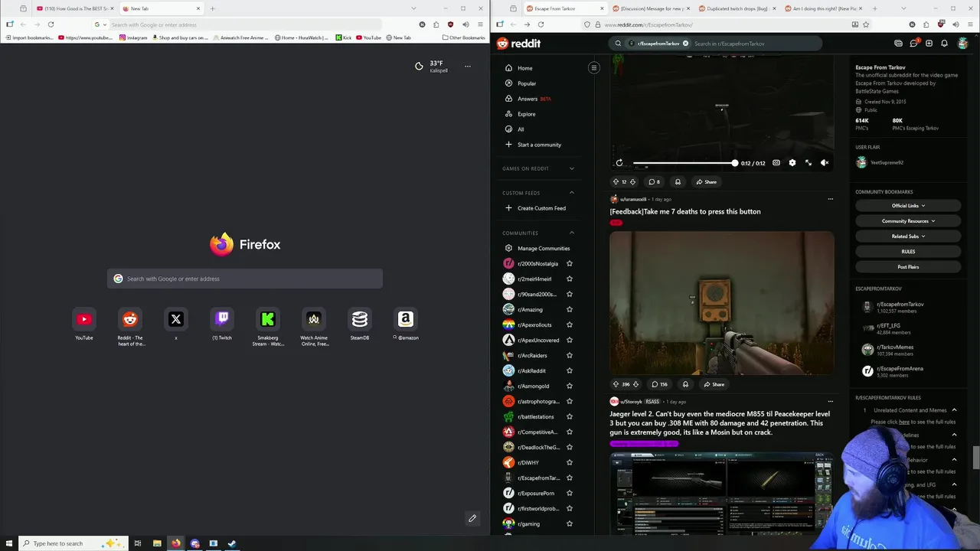980x551 pixels.
Task: Open Reddit user avatar menu
Action: (963, 44)
